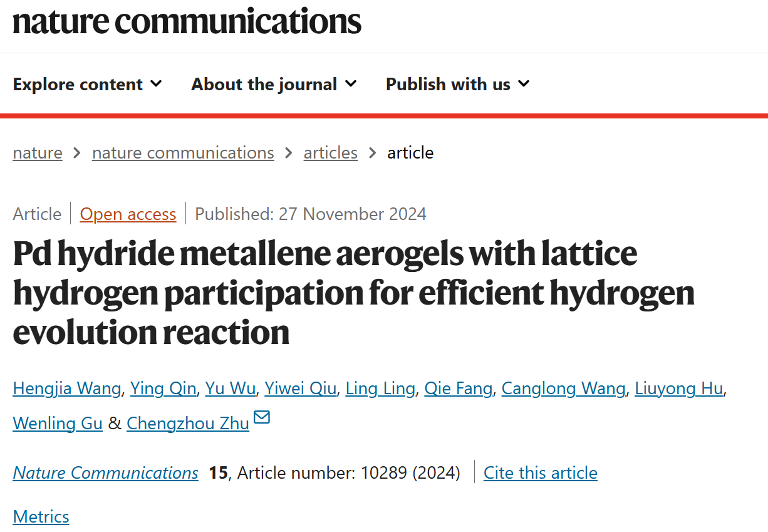Select author Canglong Wang

564,389
